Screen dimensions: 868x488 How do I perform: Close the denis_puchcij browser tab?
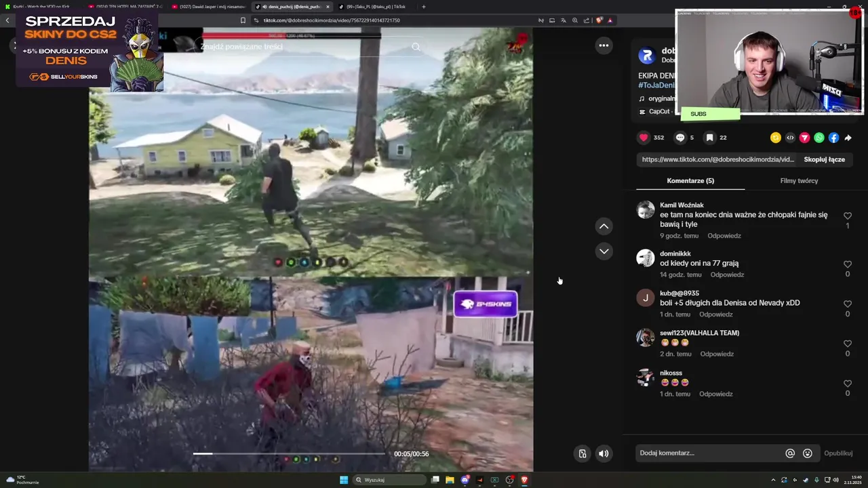(328, 7)
